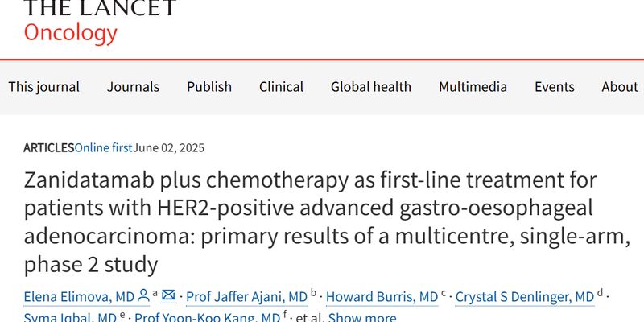Screen dimensions: 644x322
Task: Open the This journal menu
Action: 44,87
